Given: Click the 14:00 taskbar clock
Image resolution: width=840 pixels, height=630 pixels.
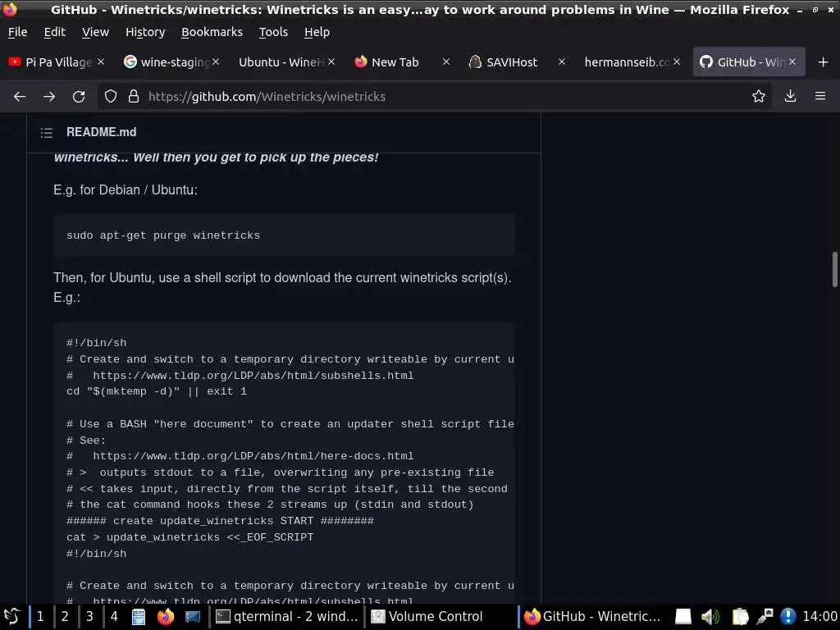Looking at the screenshot, I should pyautogui.click(x=819, y=617).
